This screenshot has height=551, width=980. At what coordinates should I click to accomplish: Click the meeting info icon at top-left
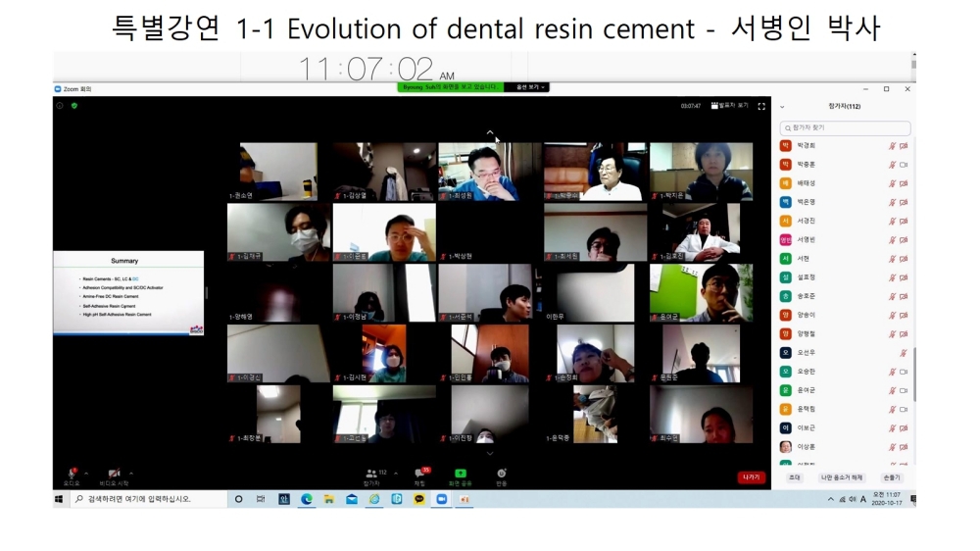pos(60,105)
